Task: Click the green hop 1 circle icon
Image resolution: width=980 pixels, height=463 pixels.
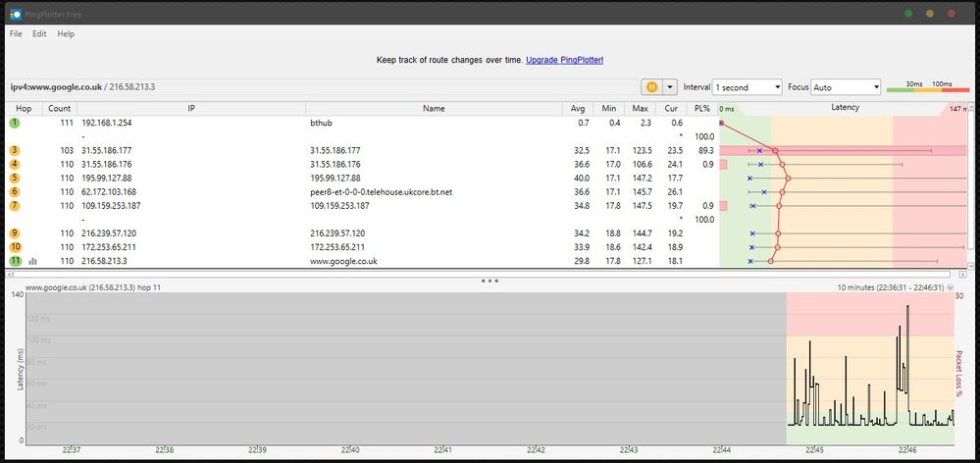Action: pos(15,123)
